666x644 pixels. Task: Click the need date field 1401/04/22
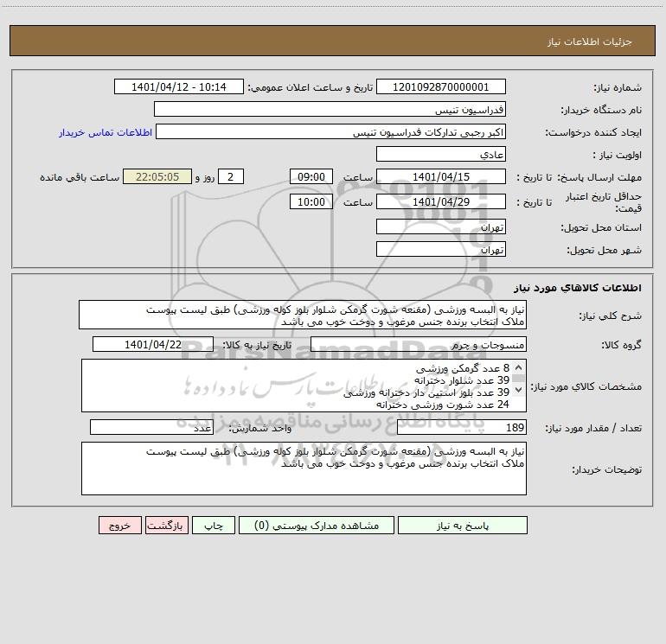coord(153,344)
